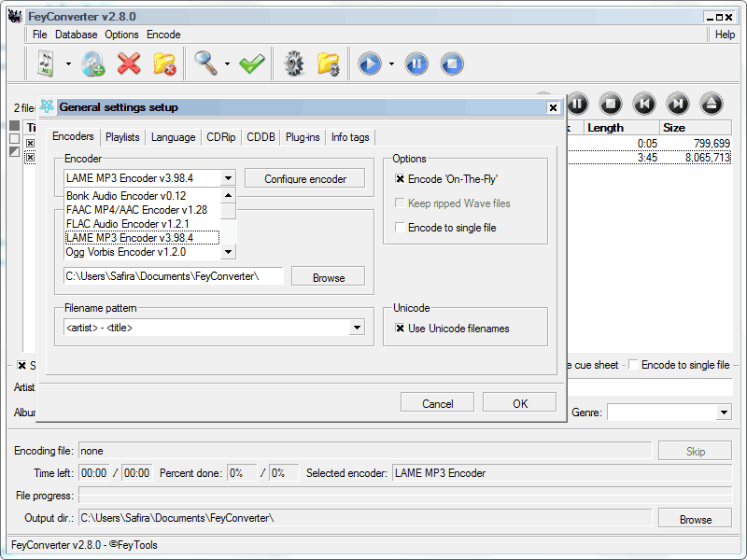The width and height of the screenshot is (747, 560).
Task: Enable Encode to single file in dialog Options
Action: pyautogui.click(x=401, y=228)
